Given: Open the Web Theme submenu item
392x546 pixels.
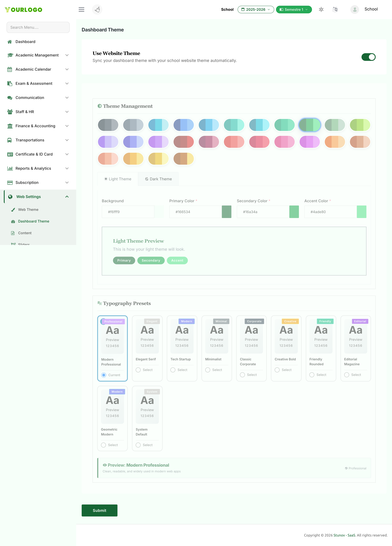Looking at the screenshot, I should [x=28, y=209].
